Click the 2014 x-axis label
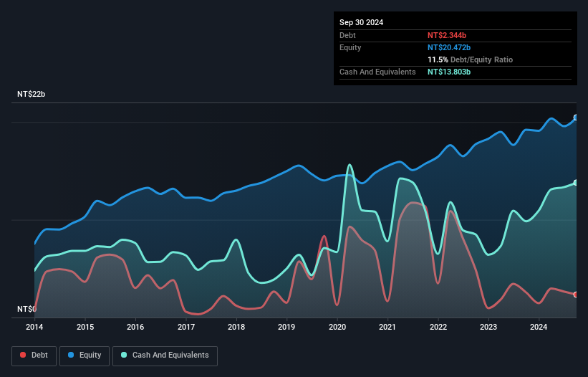Screen dimensions: 588x377 click(x=34, y=327)
